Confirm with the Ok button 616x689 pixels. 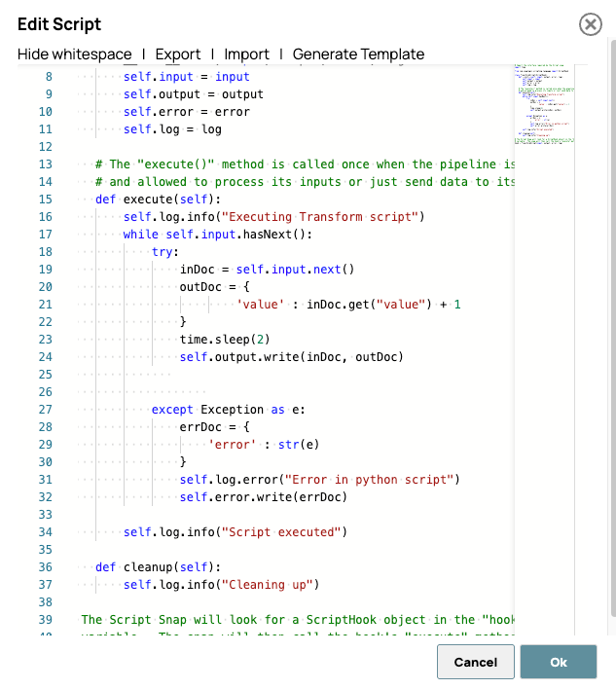558,662
